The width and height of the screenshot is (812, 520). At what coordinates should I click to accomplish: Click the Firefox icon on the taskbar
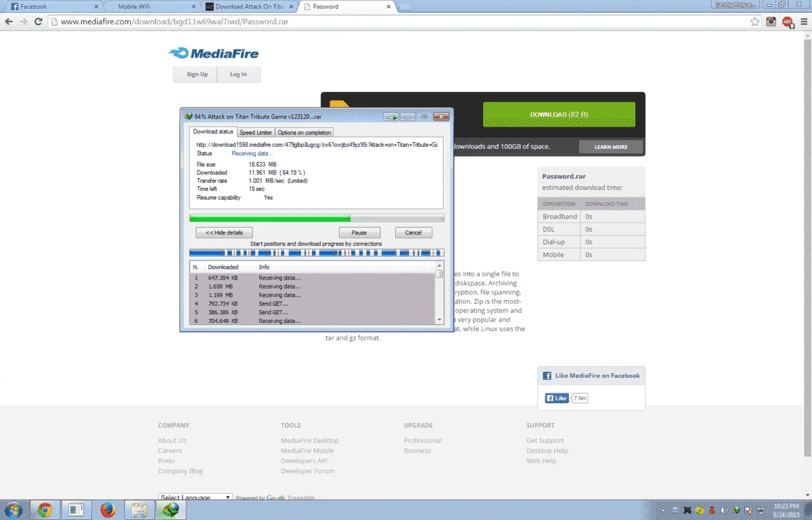[108, 510]
